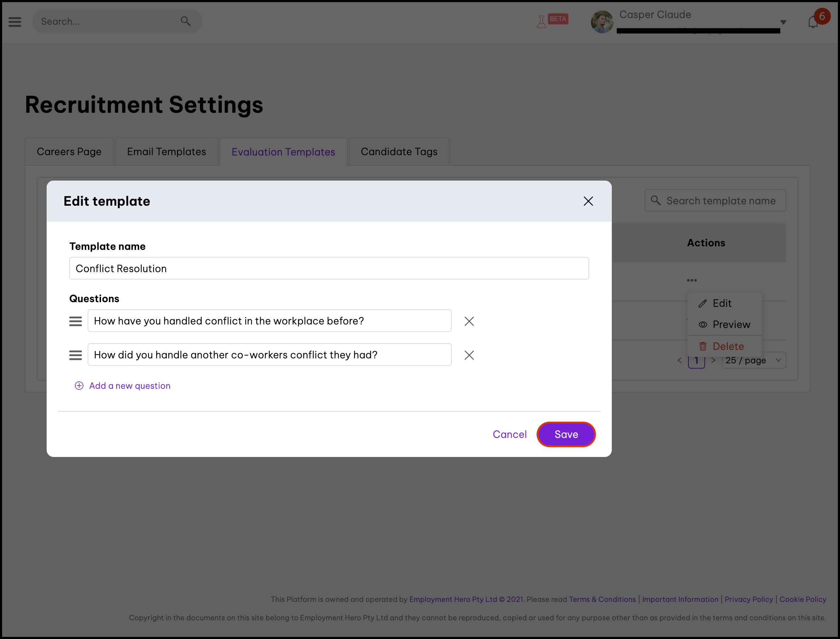This screenshot has width=840, height=639.
Task: Click the BETA lab flask icon
Action: (541, 22)
